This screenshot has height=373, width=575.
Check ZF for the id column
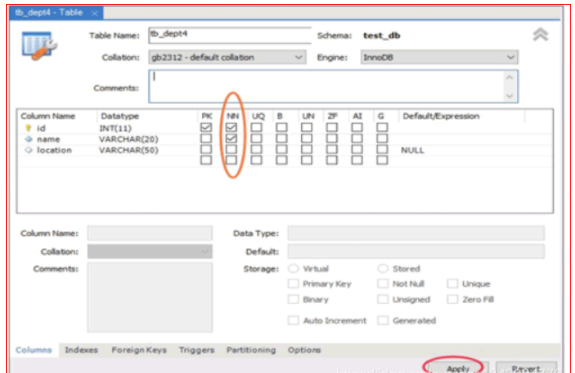[332, 127]
